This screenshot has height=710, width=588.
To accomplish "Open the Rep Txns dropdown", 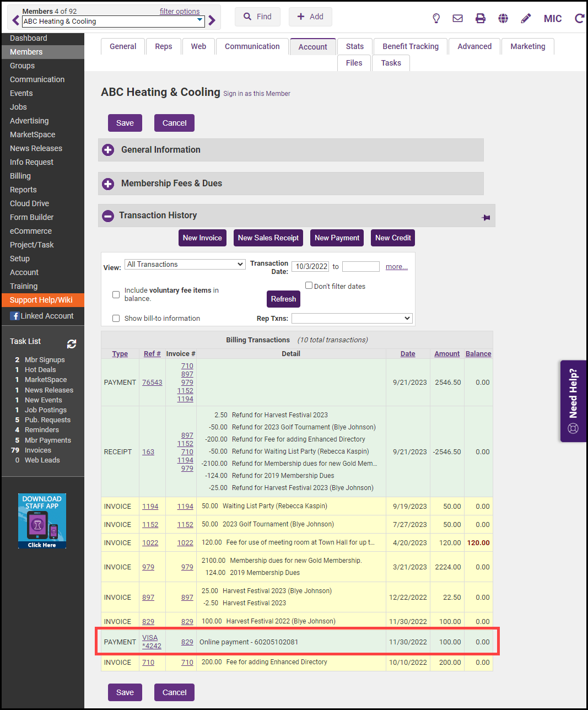I will (x=352, y=318).
